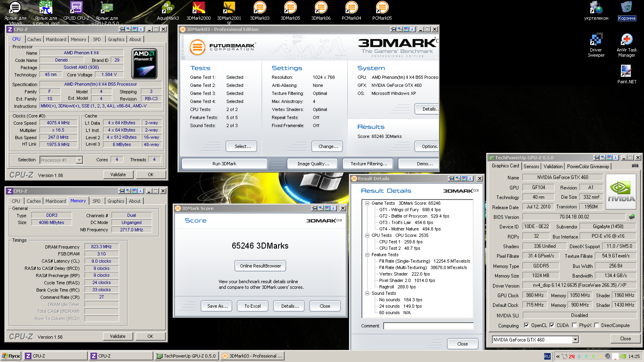The height and width of the screenshot is (362, 644).
Task: Open the GPU-Z 0.5.0 desktop shortcut
Action: [x=107, y=13]
